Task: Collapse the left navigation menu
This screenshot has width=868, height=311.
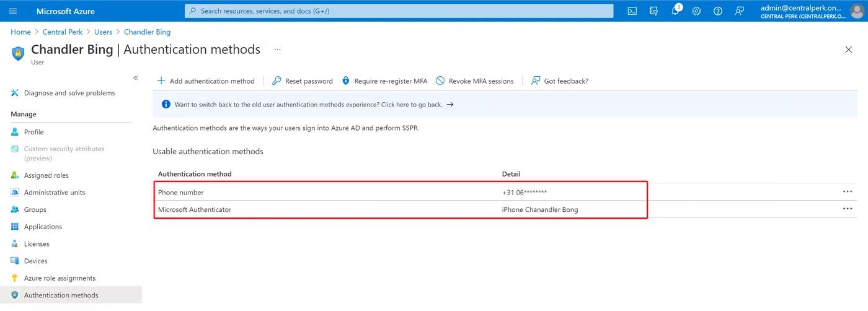Action: [135, 77]
